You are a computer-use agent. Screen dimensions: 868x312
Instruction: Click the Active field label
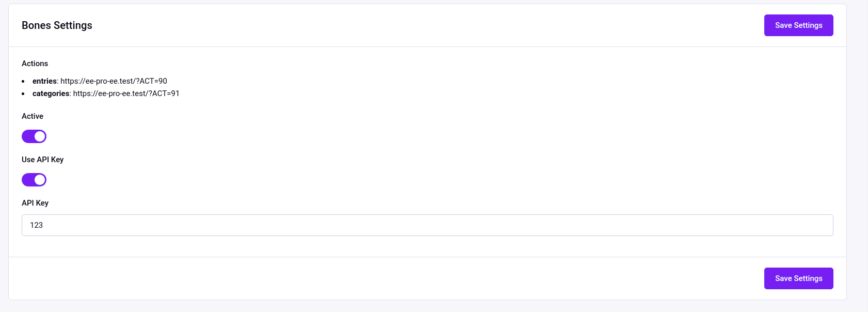pyautogui.click(x=33, y=116)
